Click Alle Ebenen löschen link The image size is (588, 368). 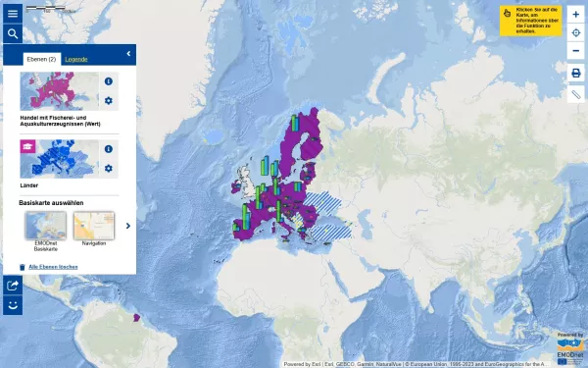pyautogui.click(x=53, y=267)
